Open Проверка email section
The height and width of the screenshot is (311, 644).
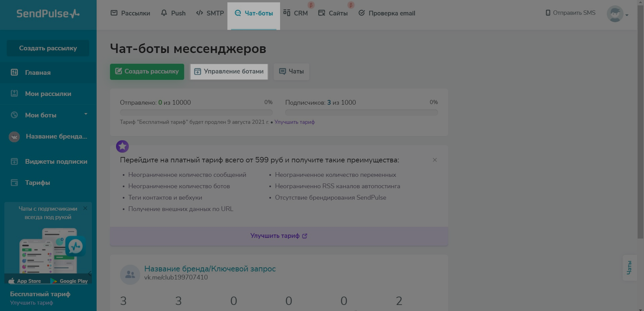387,13
